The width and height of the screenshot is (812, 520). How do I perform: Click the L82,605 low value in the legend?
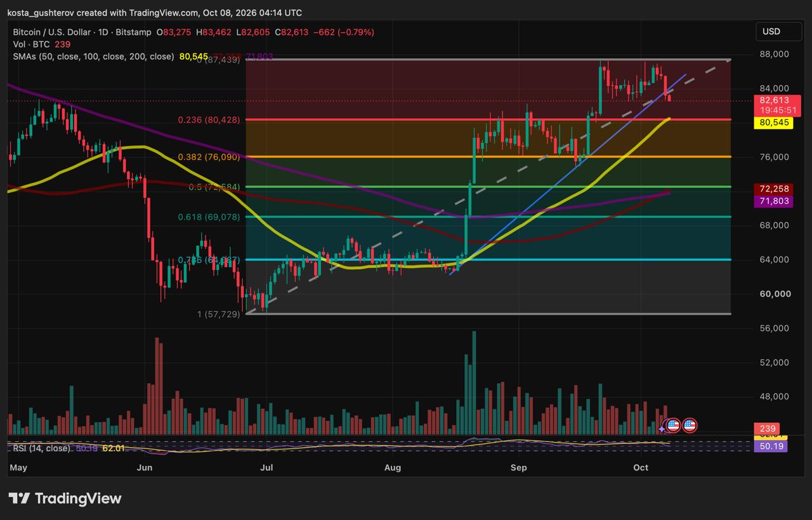coord(254,32)
